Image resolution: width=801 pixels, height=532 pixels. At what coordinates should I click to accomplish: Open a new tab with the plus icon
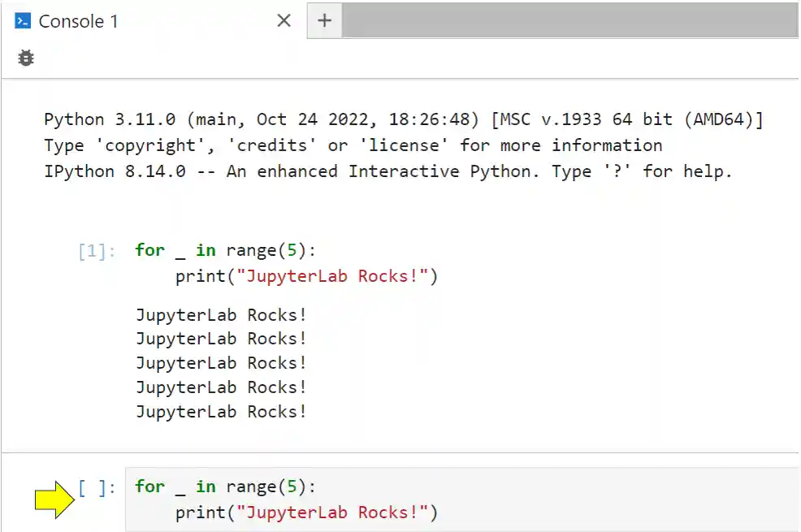click(x=324, y=20)
